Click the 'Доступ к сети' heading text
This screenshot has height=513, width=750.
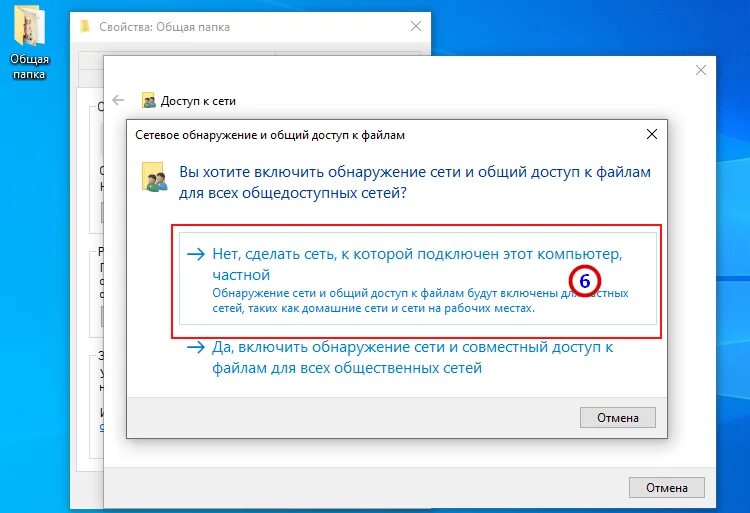(198, 101)
